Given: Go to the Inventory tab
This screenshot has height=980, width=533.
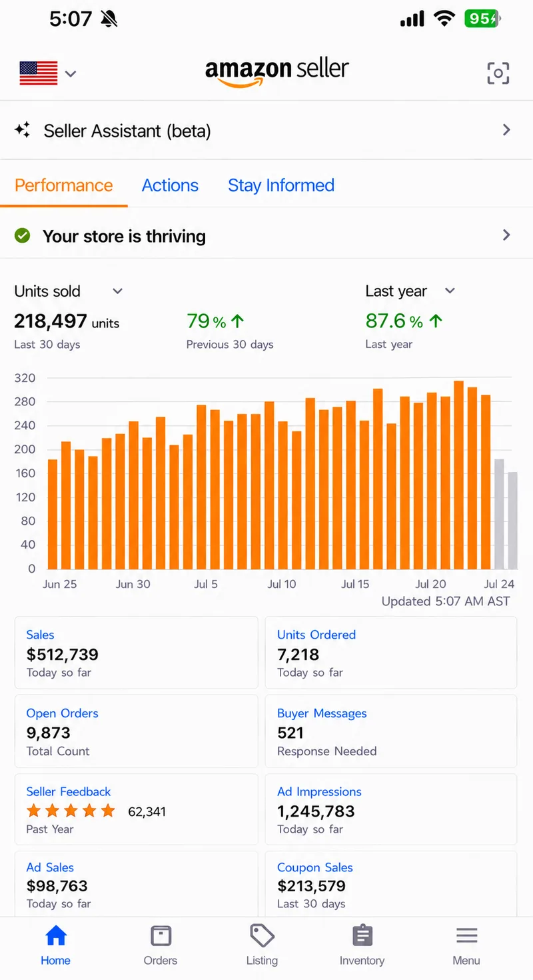Looking at the screenshot, I should (362, 945).
